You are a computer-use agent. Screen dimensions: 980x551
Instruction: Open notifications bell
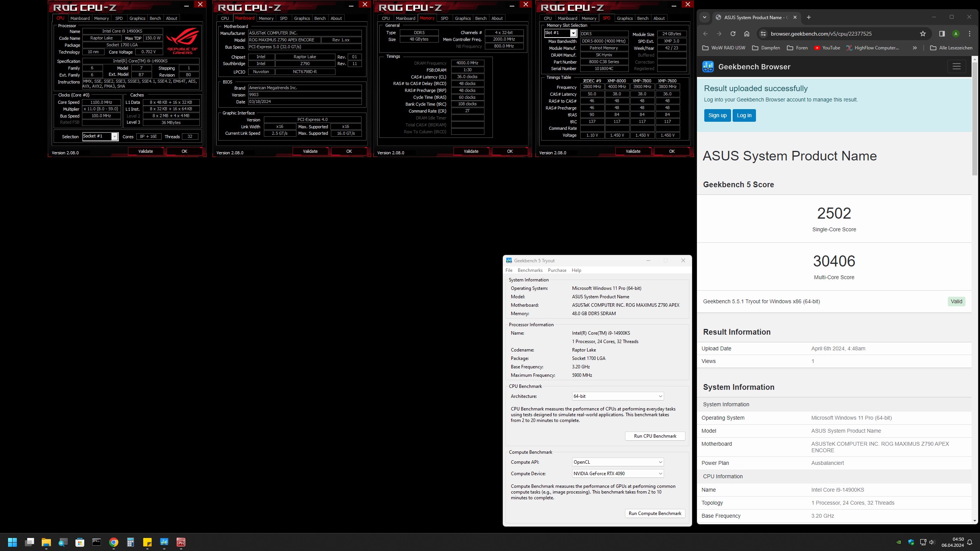tap(970, 542)
